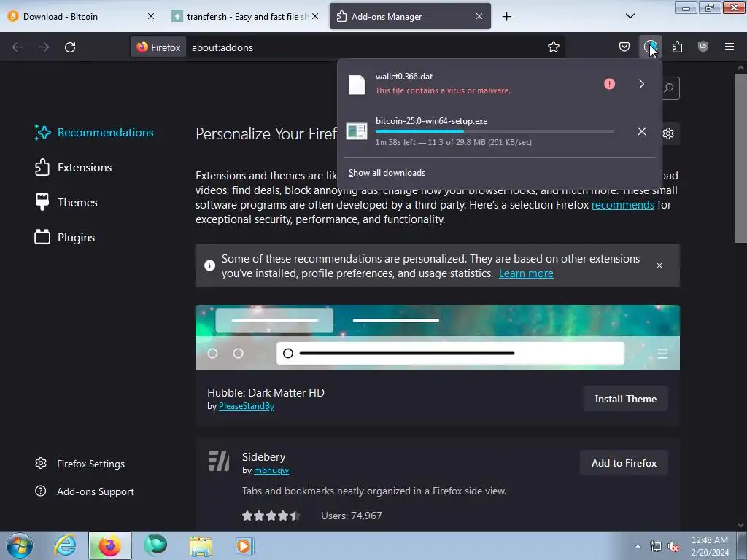Click the add-ons search magnifier icon

coord(669,87)
